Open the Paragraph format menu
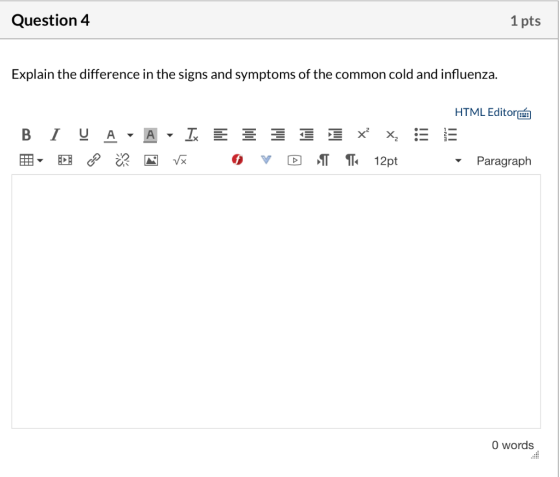560x477 pixels. click(x=504, y=161)
